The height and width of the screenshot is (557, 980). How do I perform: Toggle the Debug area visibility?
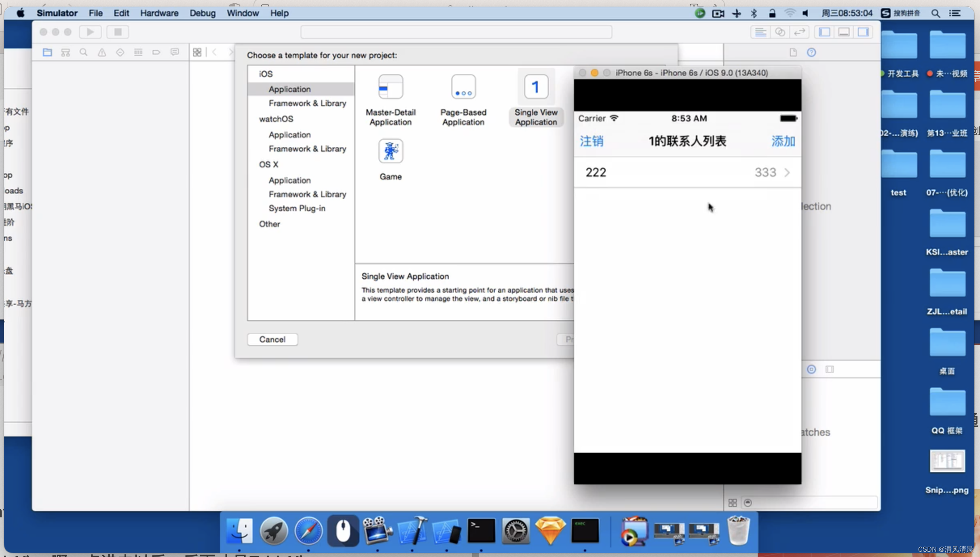tap(844, 32)
